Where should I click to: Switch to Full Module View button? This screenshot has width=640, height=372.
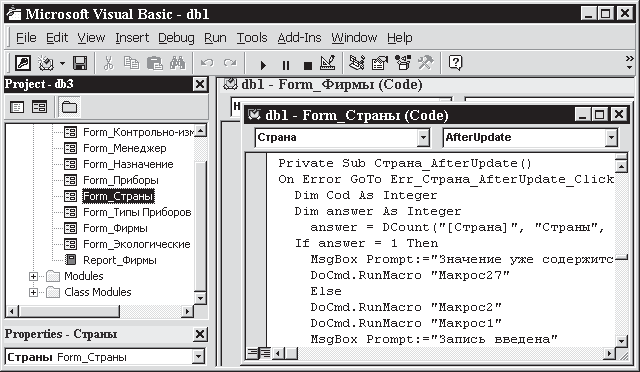(265, 353)
